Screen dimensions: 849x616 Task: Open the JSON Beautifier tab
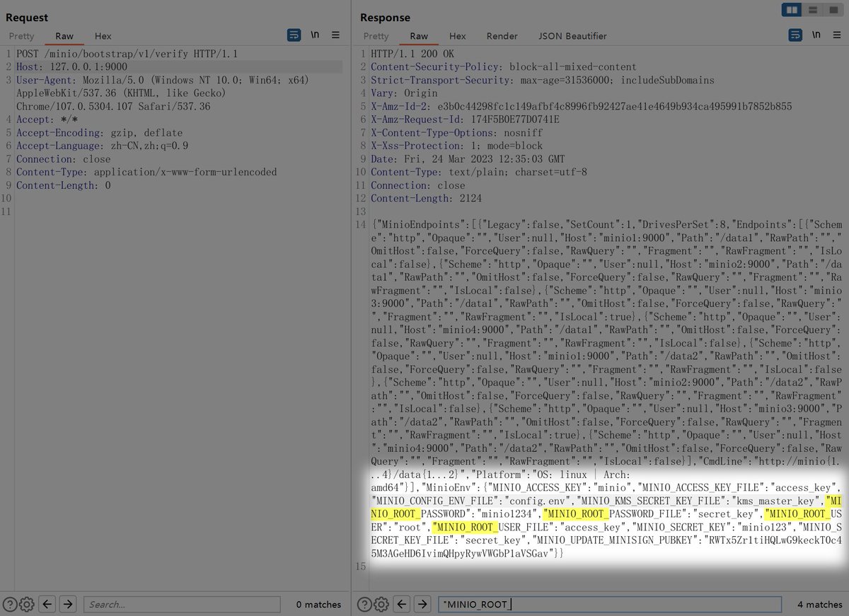[x=572, y=36]
